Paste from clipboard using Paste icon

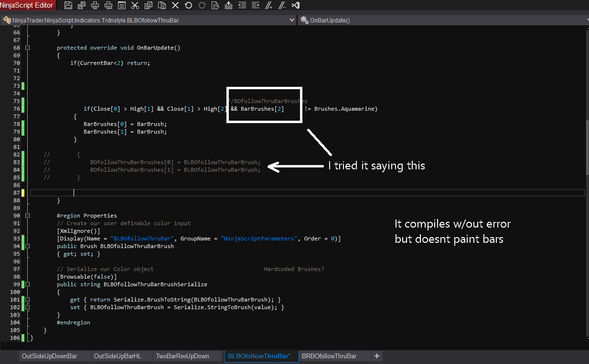(x=162, y=5)
